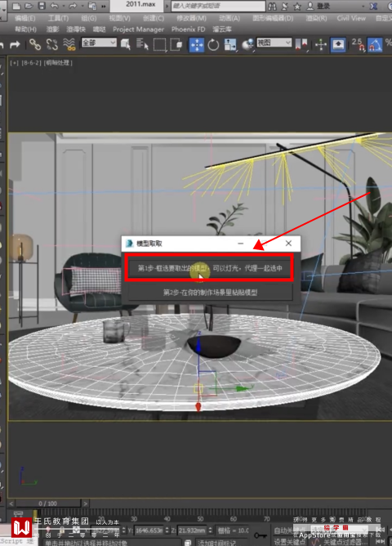Screen dimensions: 392x546
Task: Click the Unlink Selection broken chain icon
Action: tap(51, 45)
